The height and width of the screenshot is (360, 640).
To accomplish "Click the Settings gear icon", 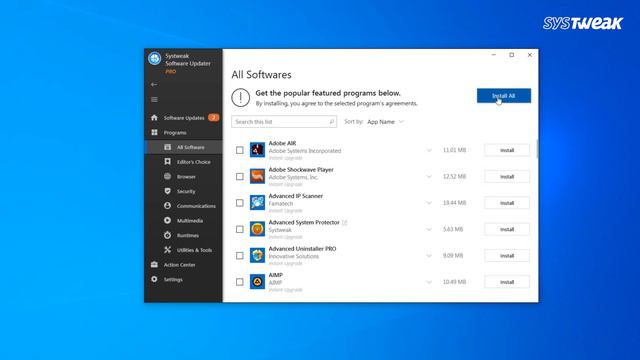I will click(x=154, y=279).
